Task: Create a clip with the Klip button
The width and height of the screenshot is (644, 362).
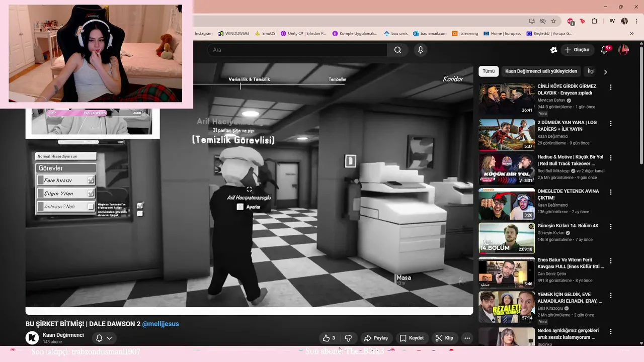Action: [444, 338]
